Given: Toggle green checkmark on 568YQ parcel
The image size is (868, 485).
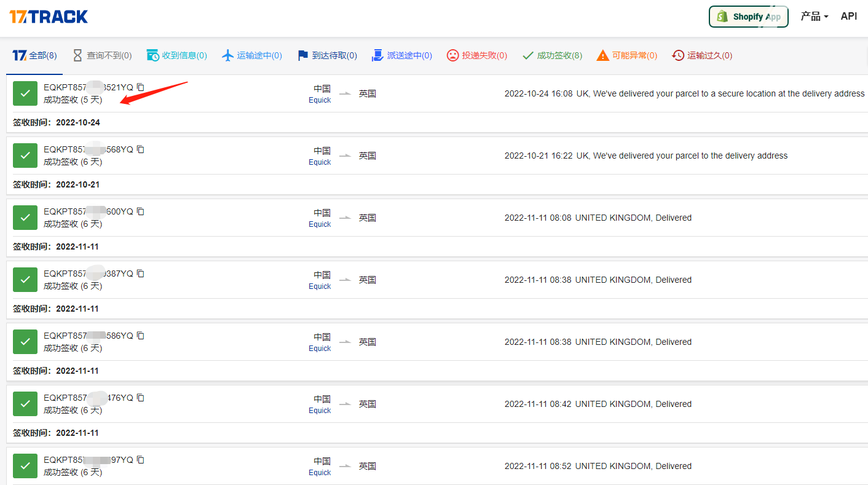Looking at the screenshot, I should point(25,156).
